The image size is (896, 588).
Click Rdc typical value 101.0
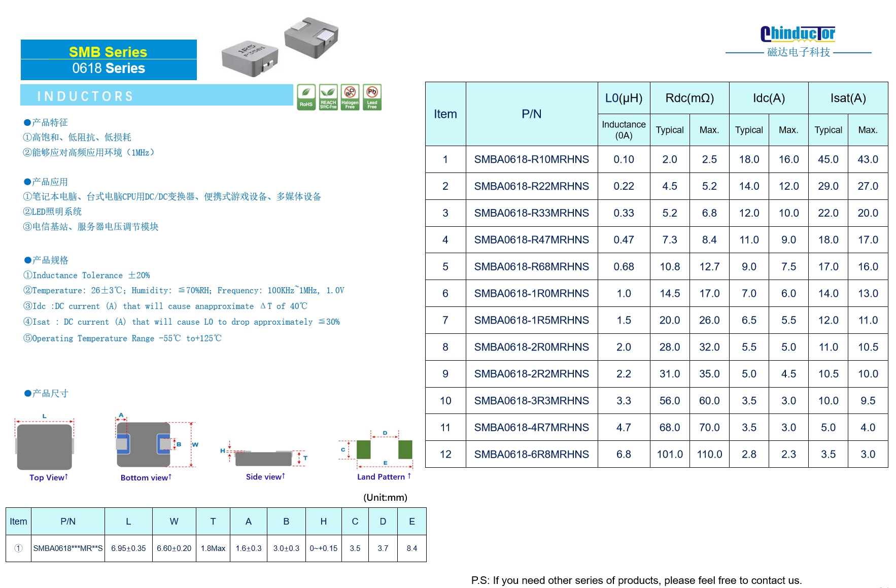(670, 455)
